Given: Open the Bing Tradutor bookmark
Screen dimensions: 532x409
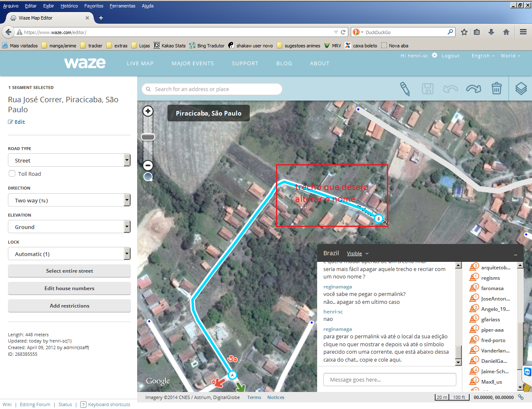Looking at the screenshot, I should click(x=207, y=46).
